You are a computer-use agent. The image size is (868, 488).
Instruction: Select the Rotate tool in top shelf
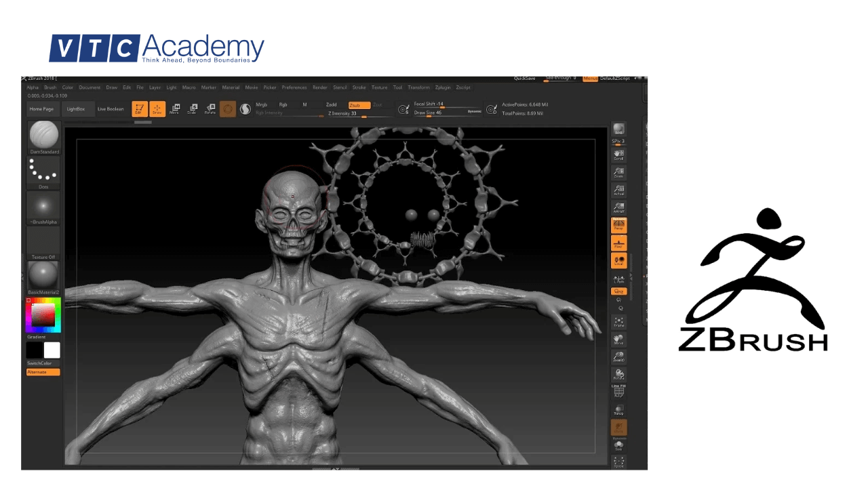[210, 109]
